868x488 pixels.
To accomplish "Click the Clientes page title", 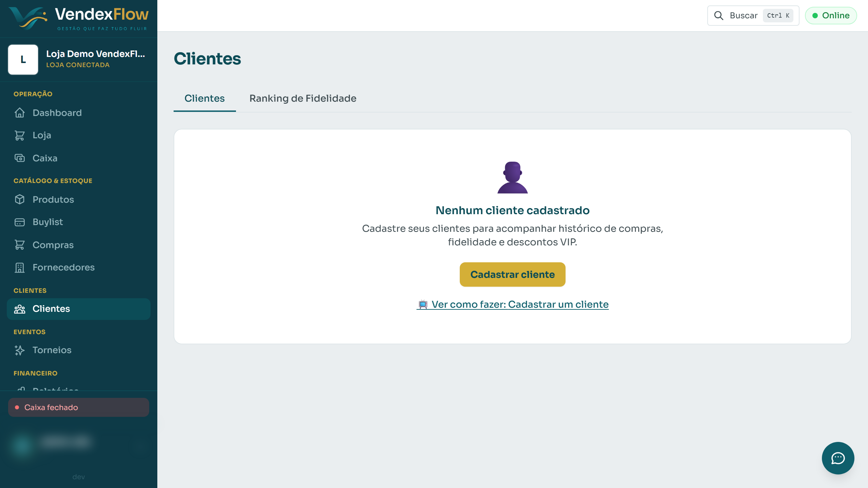I will pyautogui.click(x=207, y=59).
